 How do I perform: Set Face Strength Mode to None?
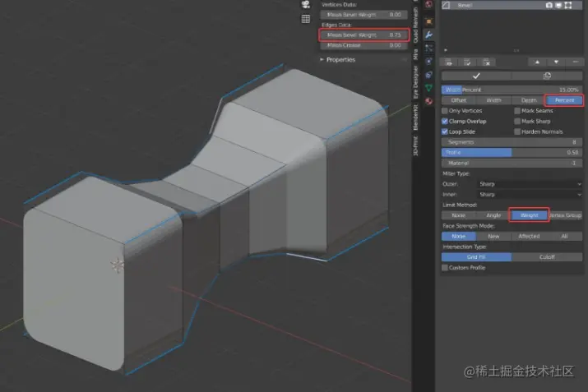click(459, 236)
